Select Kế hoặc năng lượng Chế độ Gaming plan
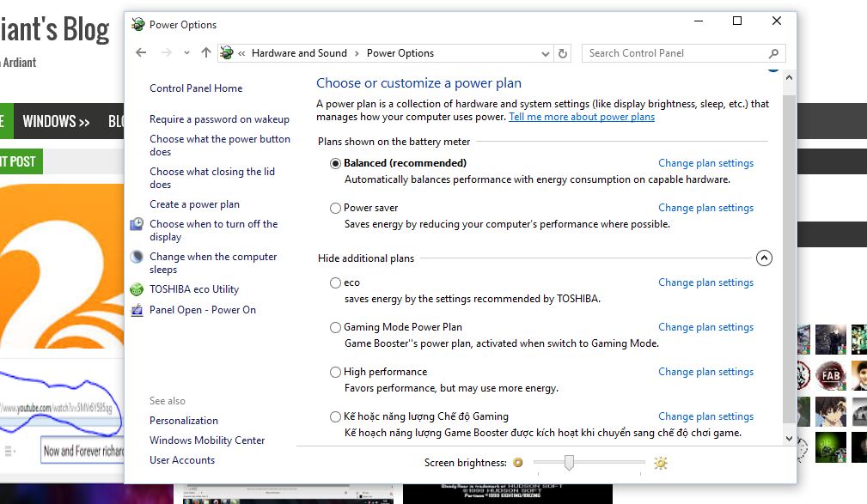 [335, 417]
